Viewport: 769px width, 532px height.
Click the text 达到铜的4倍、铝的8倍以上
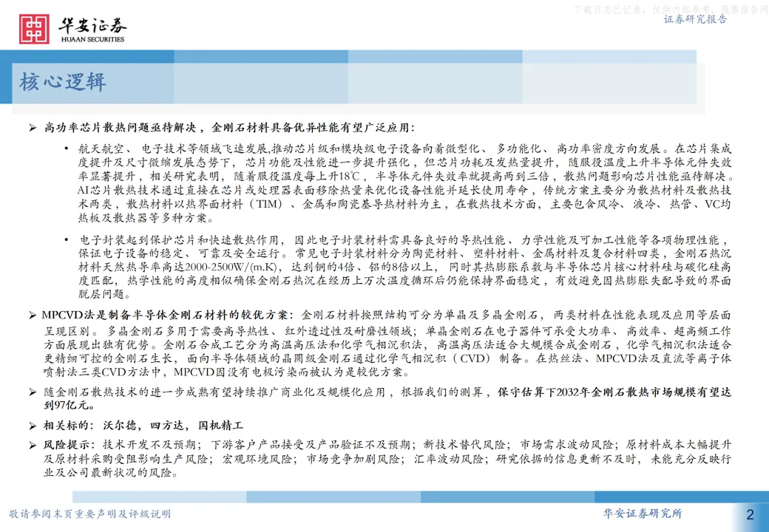click(362, 267)
